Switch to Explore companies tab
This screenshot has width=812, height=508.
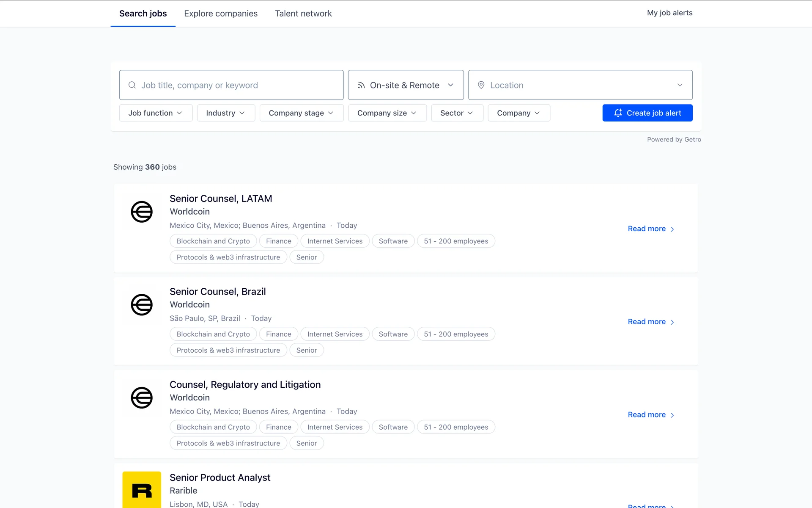point(221,14)
